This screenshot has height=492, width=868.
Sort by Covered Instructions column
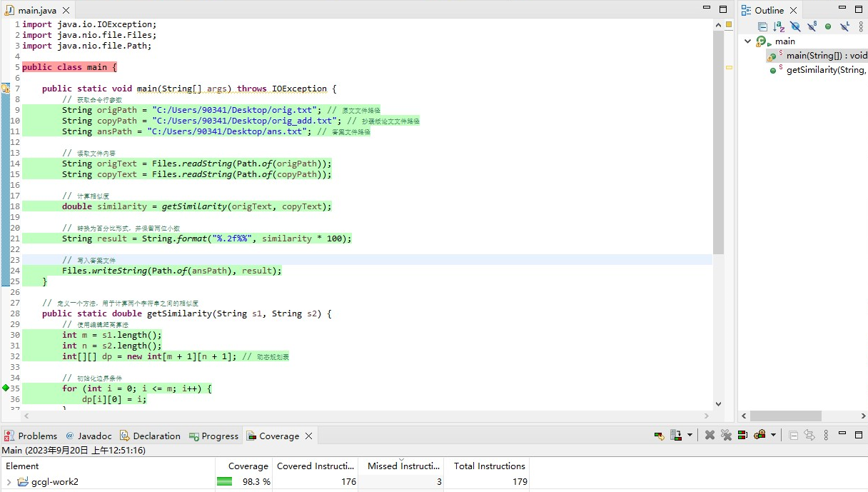point(316,466)
